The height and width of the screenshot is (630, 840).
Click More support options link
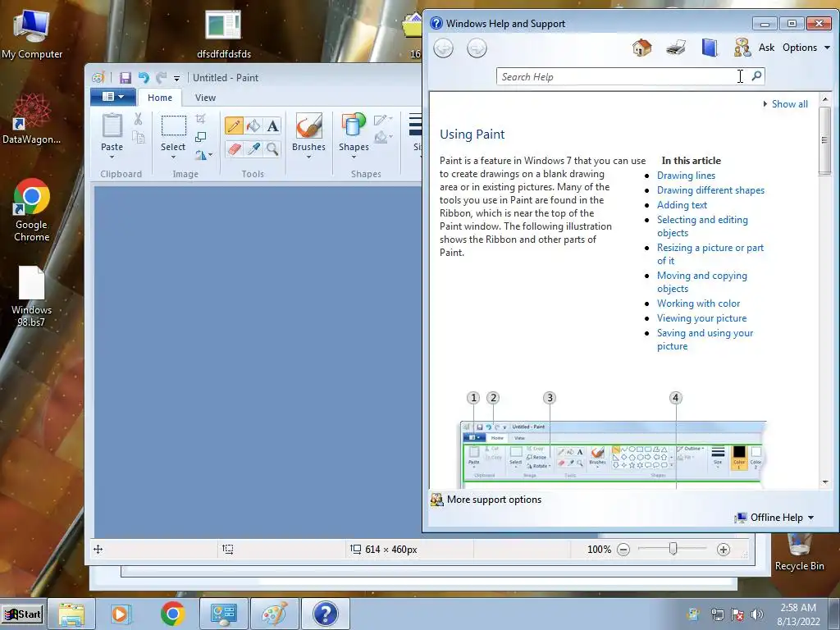coord(494,500)
